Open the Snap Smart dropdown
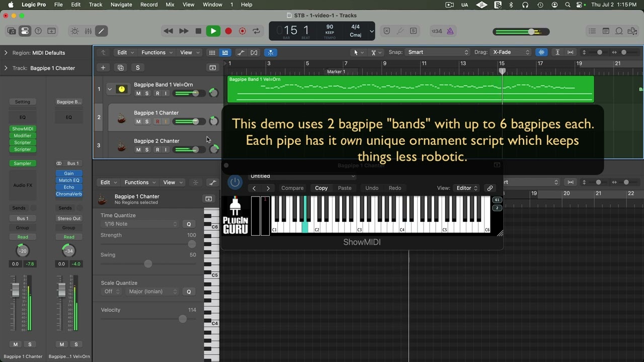 [437, 52]
